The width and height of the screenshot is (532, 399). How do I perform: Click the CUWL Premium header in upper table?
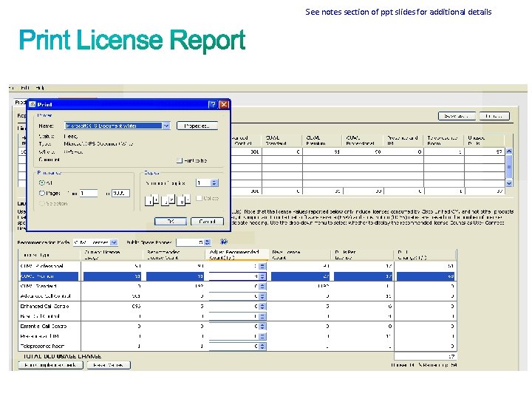click(322, 140)
